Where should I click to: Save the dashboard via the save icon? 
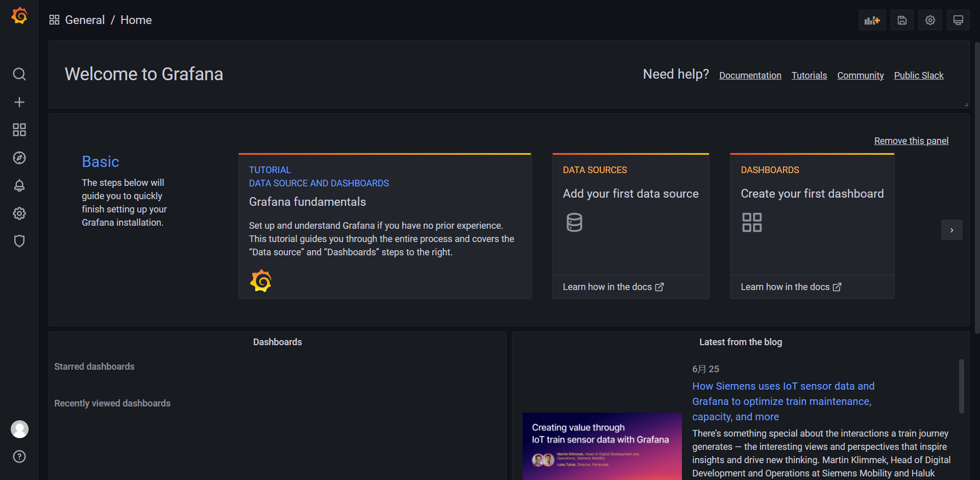pos(902,20)
